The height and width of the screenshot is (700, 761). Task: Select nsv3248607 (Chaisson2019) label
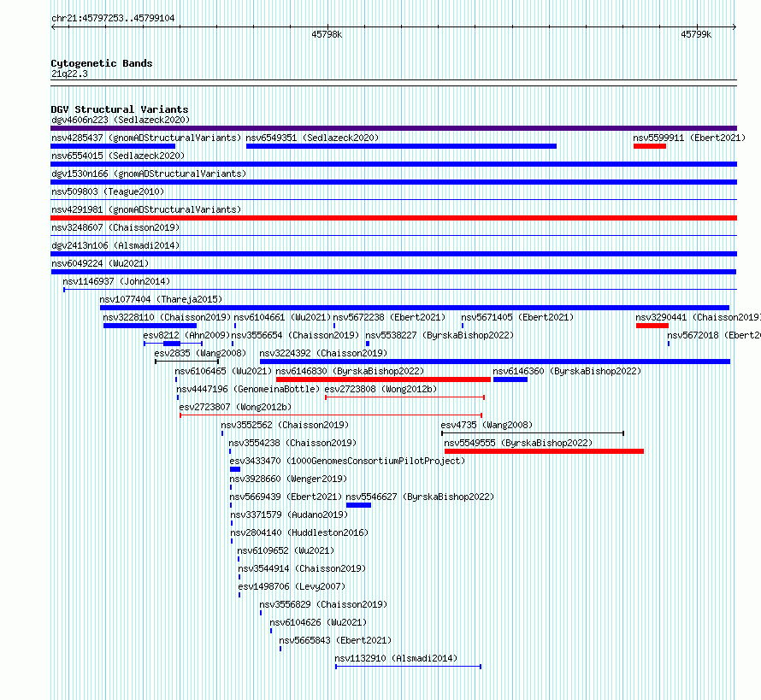tap(115, 227)
